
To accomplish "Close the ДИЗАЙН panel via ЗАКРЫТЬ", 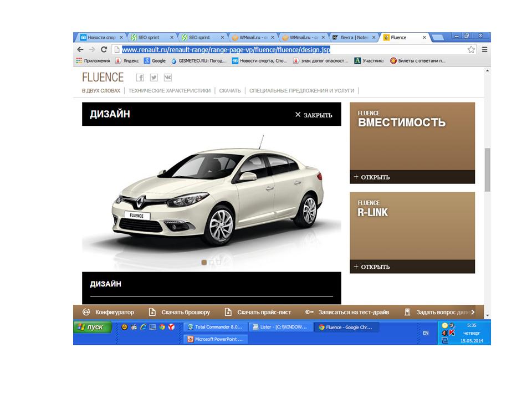I will point(314,115).
